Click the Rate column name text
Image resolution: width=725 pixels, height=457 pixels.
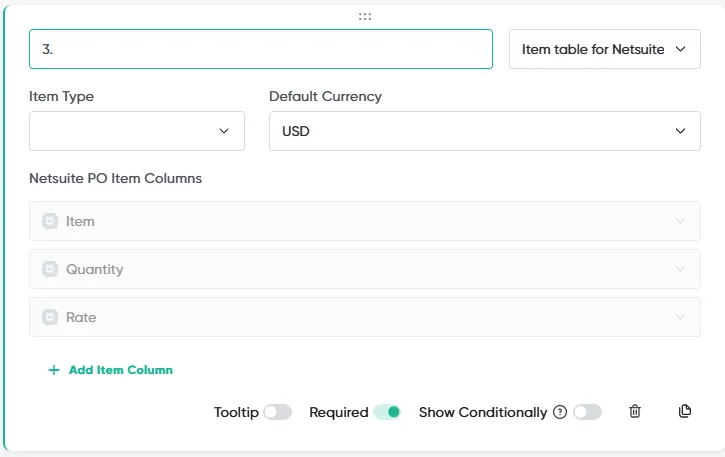81,317
